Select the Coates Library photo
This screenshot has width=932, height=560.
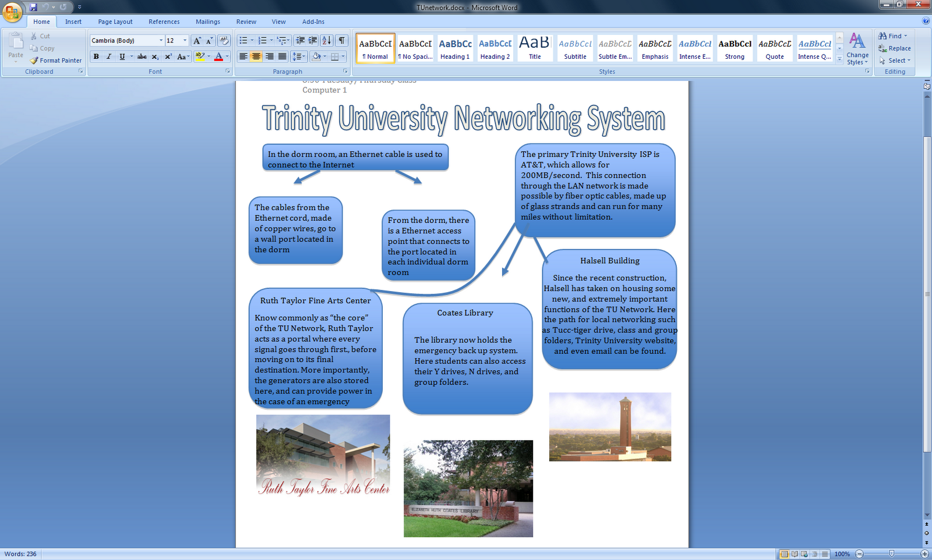click(468, 488)
